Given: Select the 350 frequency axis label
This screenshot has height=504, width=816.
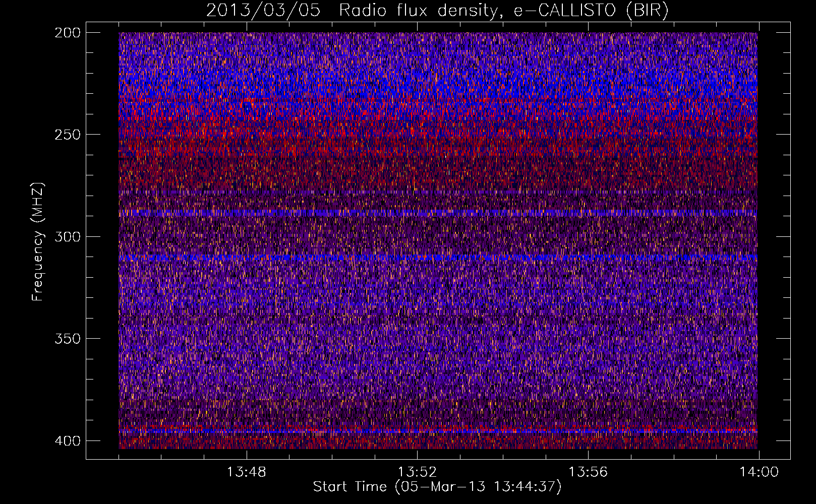Looking at the screenshot, I should pos(67,338).
